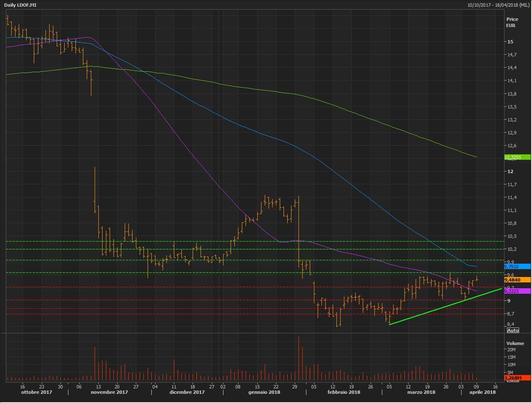Click the Daily LDOF.MI chart title
This screenshot has height=403, width=532.
point(20,5)
